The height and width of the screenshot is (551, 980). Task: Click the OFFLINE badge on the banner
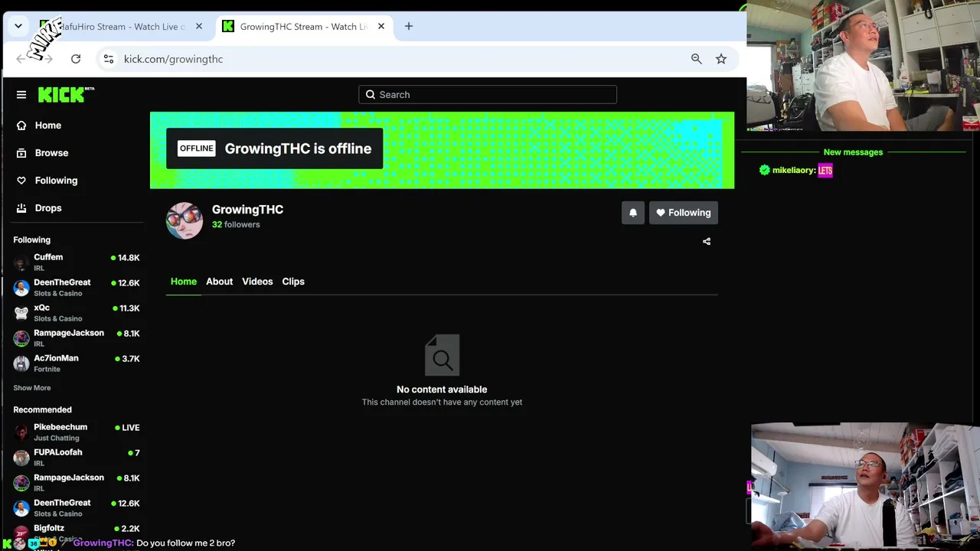[197, 148]
